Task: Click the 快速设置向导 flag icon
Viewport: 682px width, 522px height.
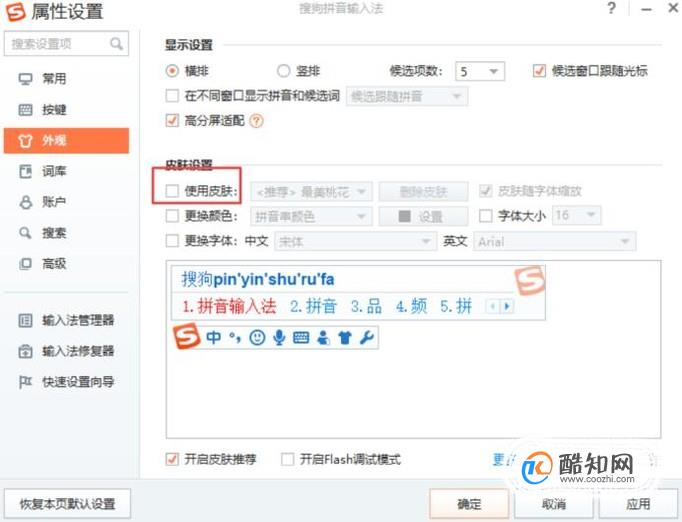Action: (x=25, y=382)
